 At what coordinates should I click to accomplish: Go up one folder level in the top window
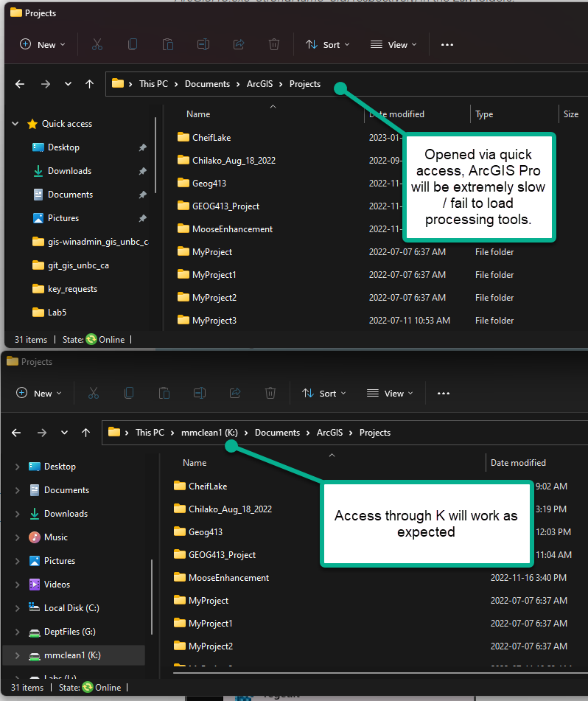click(89, 83)
